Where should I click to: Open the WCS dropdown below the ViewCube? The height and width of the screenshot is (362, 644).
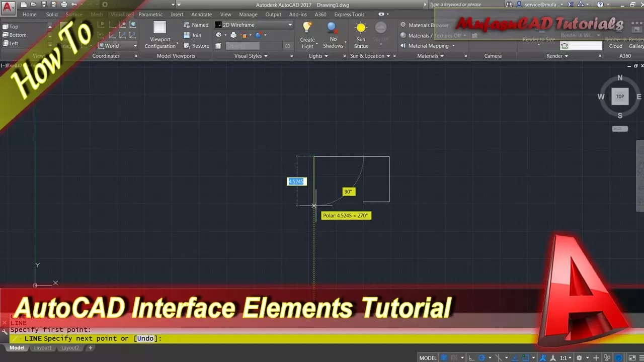(x=620, y=129)
